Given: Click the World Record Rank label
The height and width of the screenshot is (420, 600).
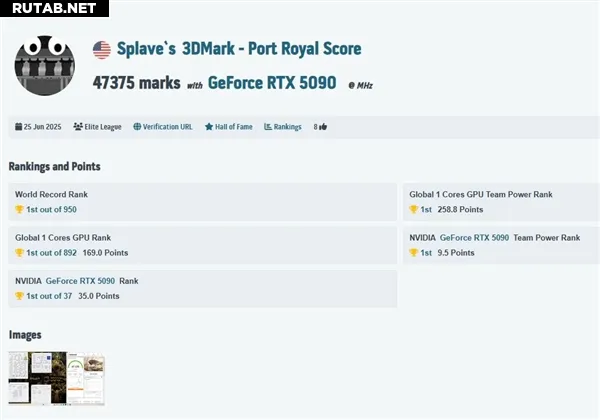Looking at the screenshot, I should point(51,194).
